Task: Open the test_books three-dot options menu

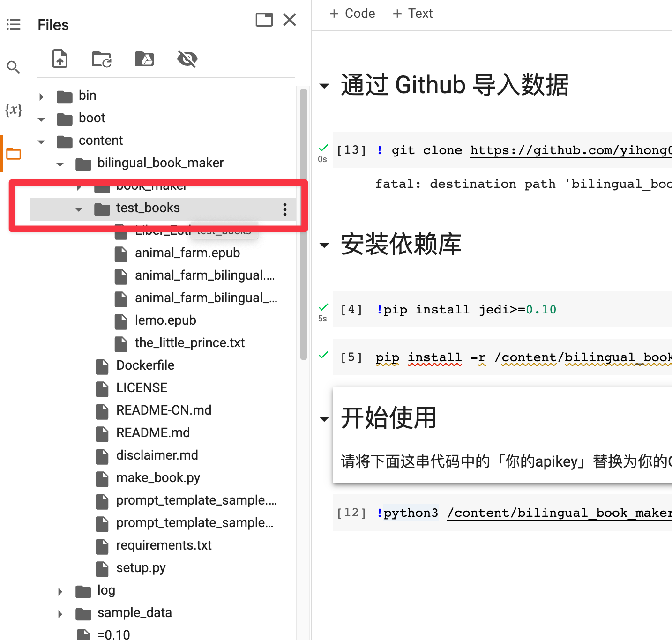Action: tap(284, 209)
